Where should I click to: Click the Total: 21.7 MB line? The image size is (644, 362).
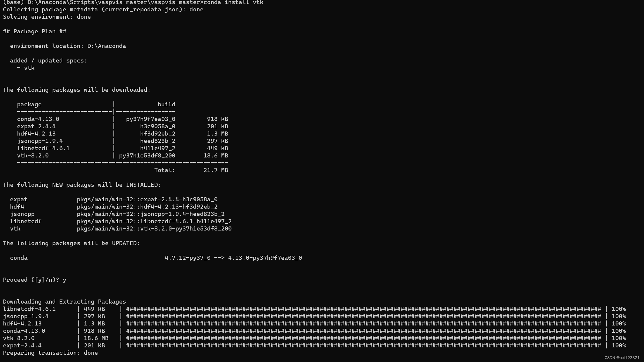click(x=191, y=170)
